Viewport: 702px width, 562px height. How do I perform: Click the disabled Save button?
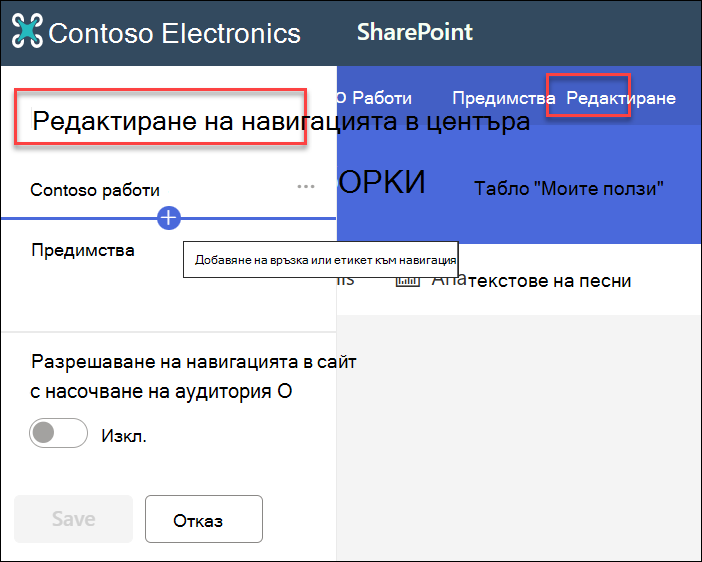point(73,519)
